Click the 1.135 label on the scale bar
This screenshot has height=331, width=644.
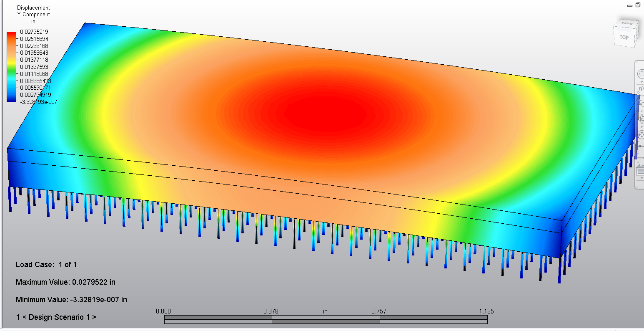487,311
